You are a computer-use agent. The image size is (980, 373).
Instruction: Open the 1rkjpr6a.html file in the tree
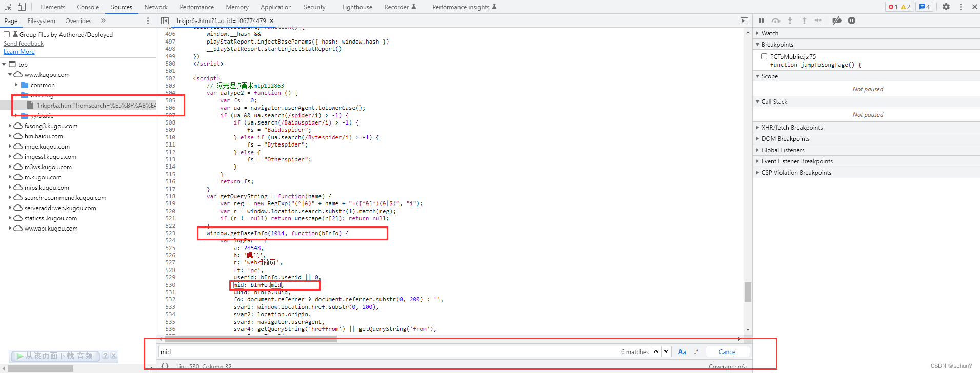pos(96,106)
